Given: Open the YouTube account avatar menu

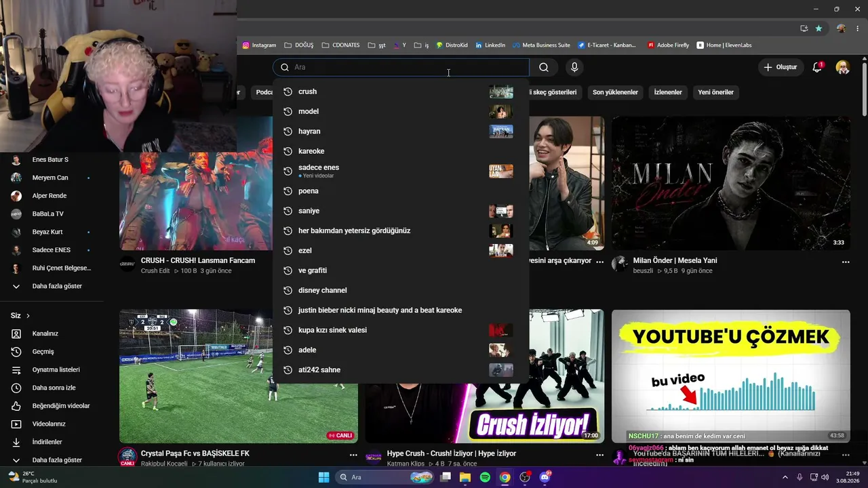Looking at the screenshot, I should click(842, 67).
